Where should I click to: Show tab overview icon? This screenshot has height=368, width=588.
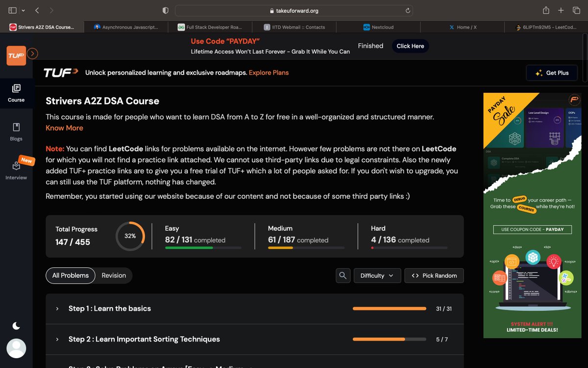[x=576, y=10]
